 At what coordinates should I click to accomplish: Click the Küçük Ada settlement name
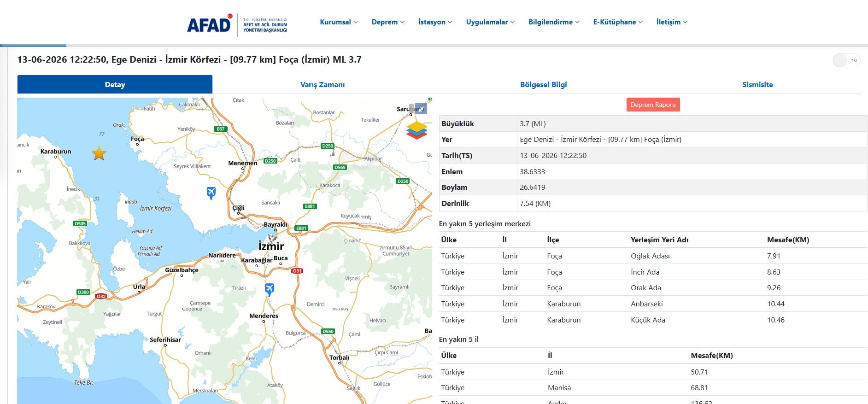648,320
